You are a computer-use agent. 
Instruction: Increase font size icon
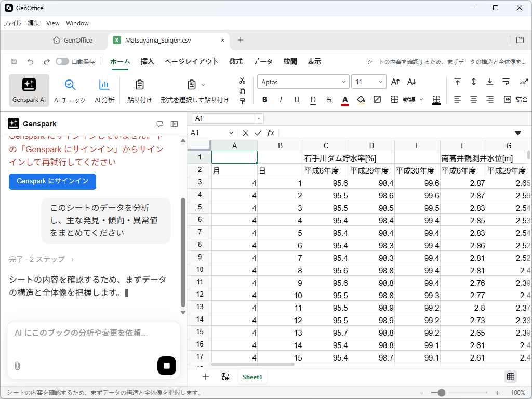(x=395, y=82)
